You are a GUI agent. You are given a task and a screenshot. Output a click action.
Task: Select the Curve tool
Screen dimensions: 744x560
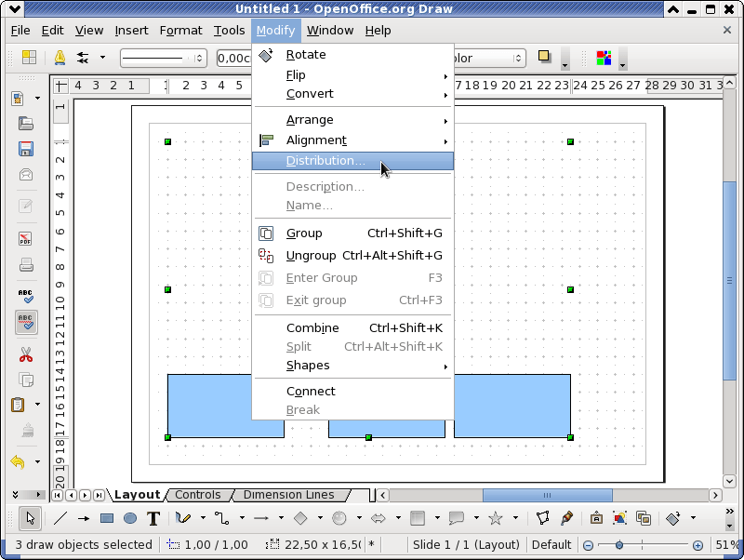[183, 518]
